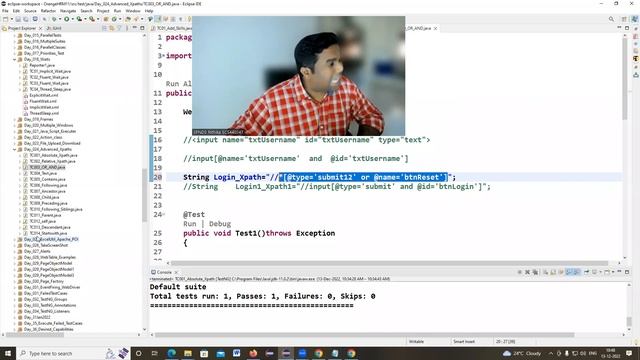Expand the Day_020_Multiple_Windows folder
The height and width of the screenshot is (360, 640).
point(15,125)
